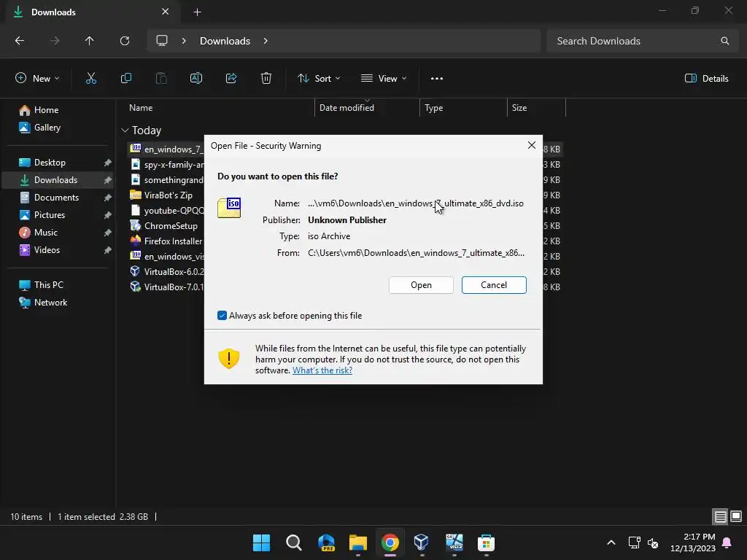Click the Delete trash can icon
The height and width of the screenshot is (560, 747).
click(x=266, y=79)
